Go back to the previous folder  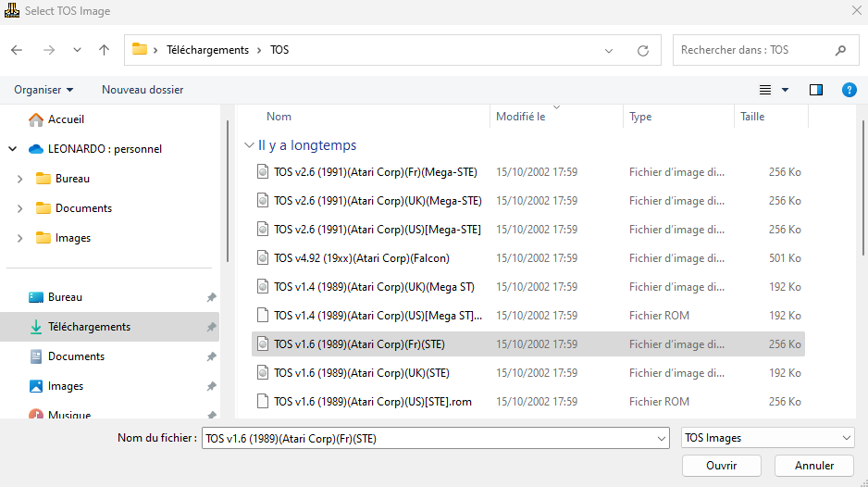17,50
